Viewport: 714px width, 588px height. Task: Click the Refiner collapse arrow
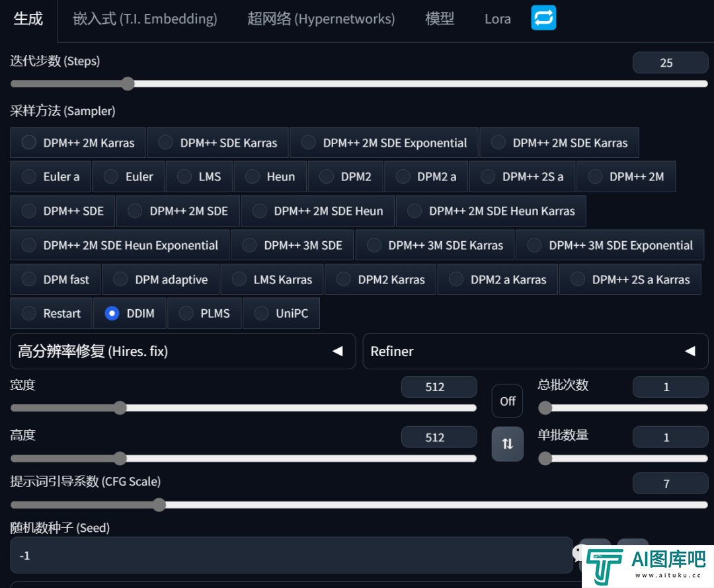click(690, 351)
